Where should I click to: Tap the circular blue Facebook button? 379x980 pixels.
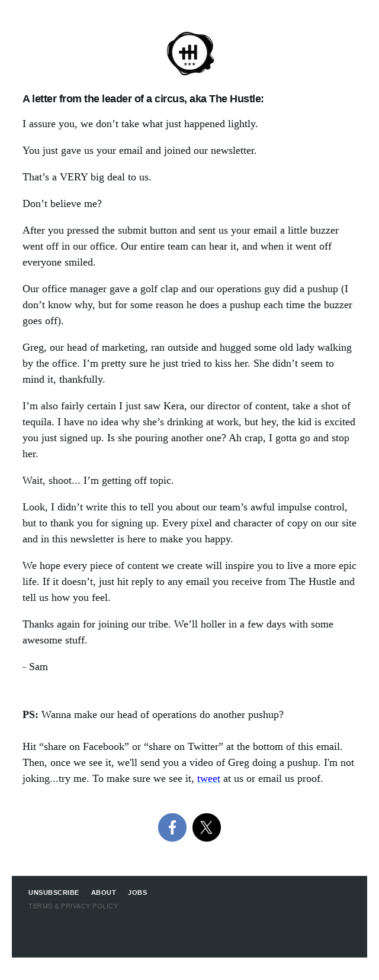(x=172, y=827)
